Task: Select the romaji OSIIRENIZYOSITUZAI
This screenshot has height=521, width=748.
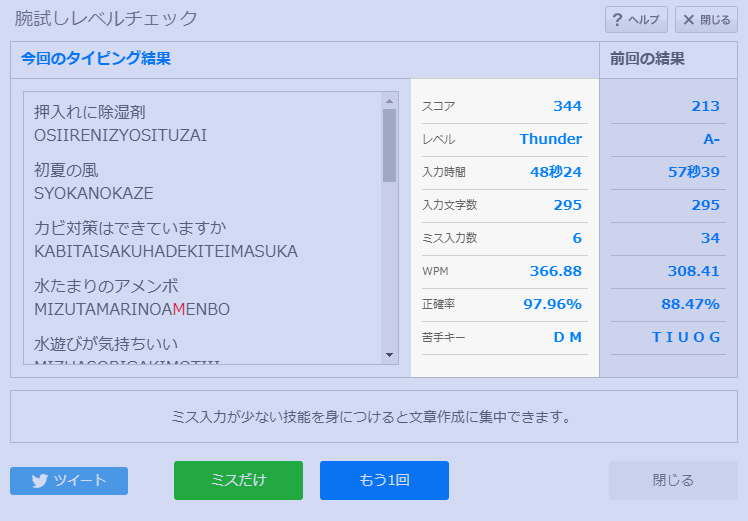Action: tap(120, 135)
